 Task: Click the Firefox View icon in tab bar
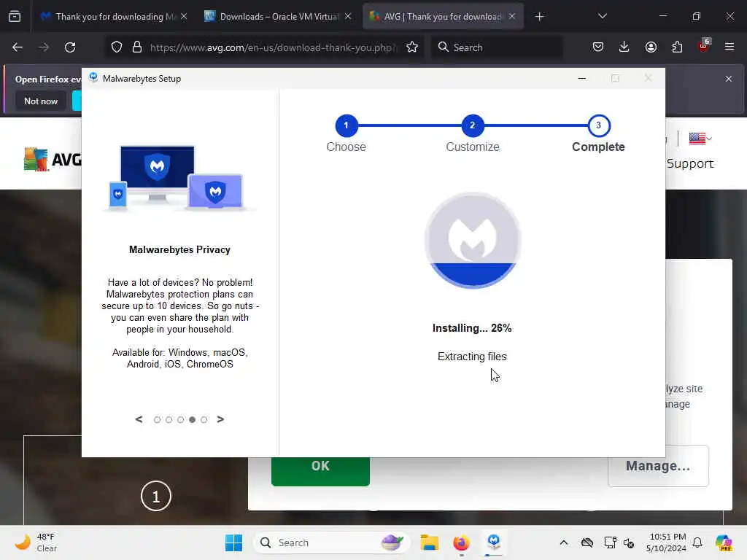click(15, 17)
